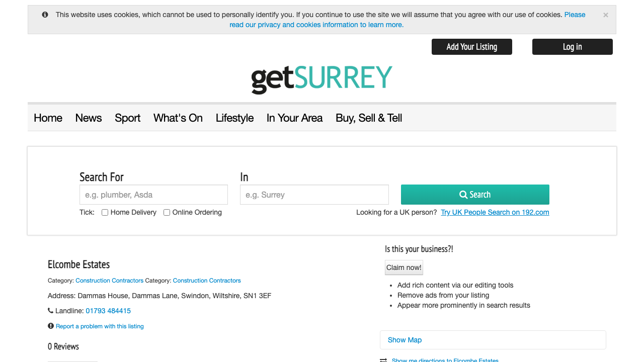Select Buy, Sell & Tell in navigation

[369, 118]
